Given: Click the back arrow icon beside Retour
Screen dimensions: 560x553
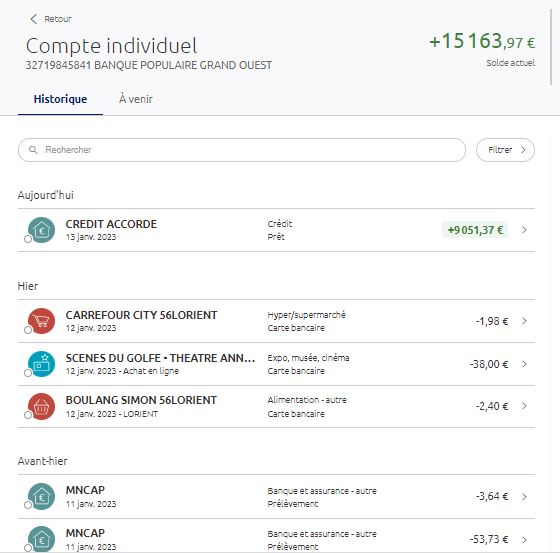Looking at the screenshot, I should click(34, 19).
